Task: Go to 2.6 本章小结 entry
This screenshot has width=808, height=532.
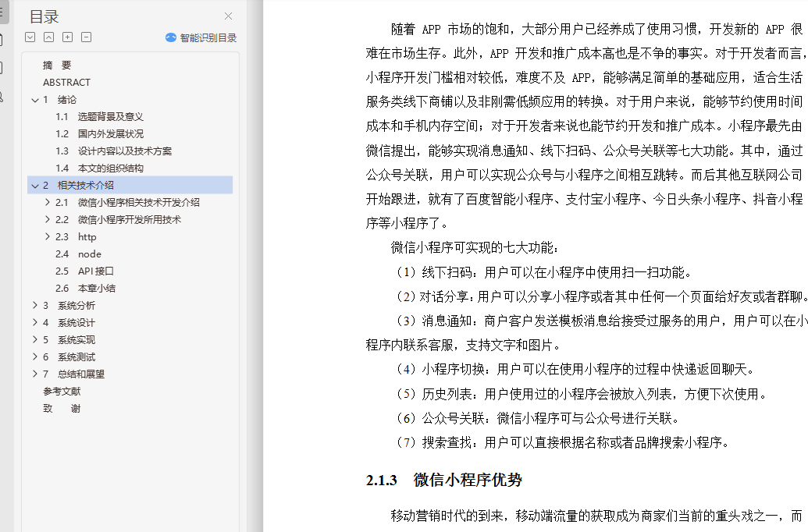Action: [86, 289]
